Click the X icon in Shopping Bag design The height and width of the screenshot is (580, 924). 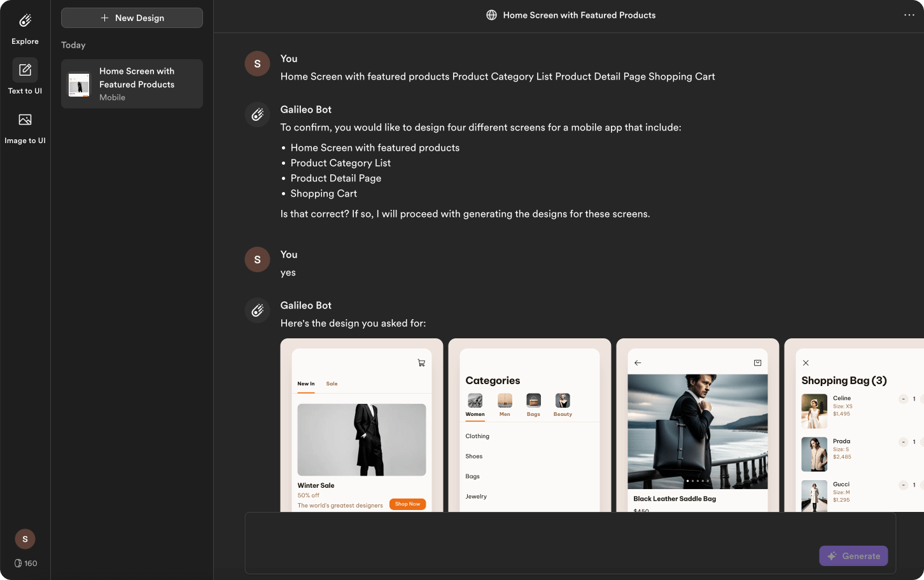click(x=806, y=363)
